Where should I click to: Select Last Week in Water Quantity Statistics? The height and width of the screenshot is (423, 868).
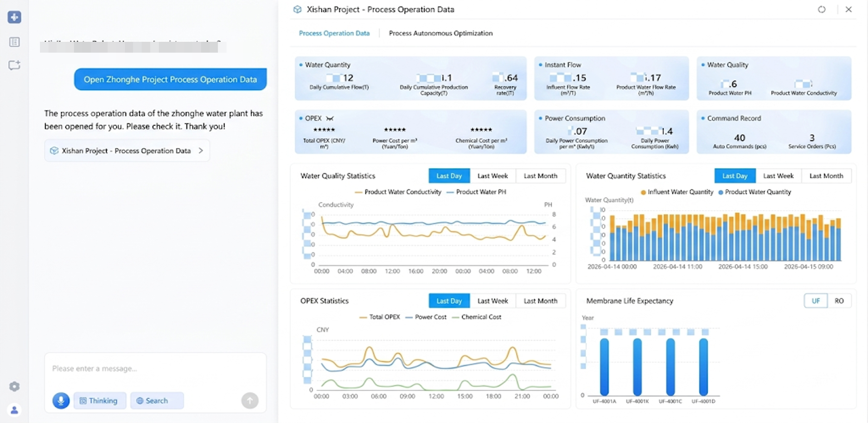point(778,176)
